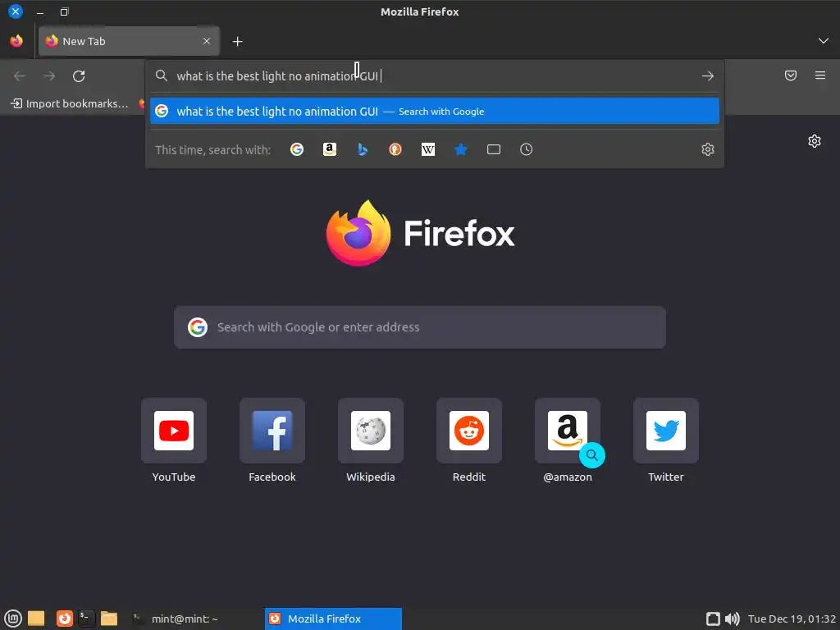Select the New Tab tab
The image size is (840, 630).
[x=129, y=41]
